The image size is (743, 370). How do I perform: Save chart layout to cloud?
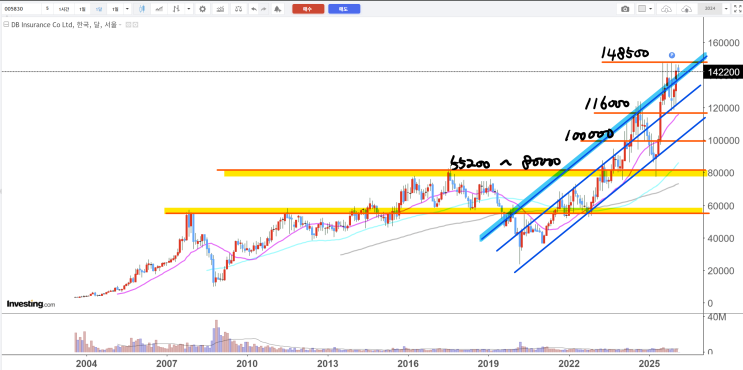coord(686,9)
